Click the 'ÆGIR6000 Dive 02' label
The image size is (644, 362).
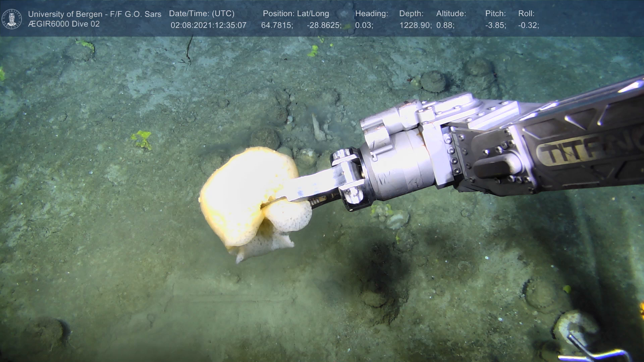64,24
